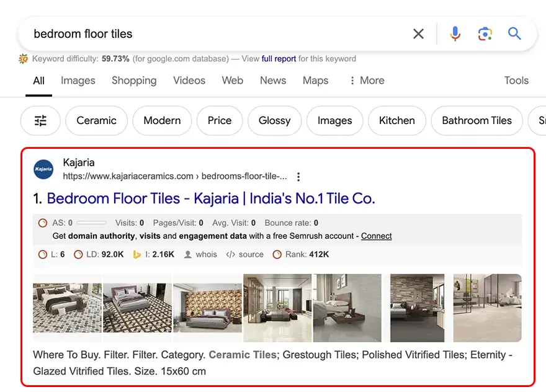The height and width of the screenshot is (392, 546).
Task: Apply the Glossy filter chip
Action: coord(274,120)
